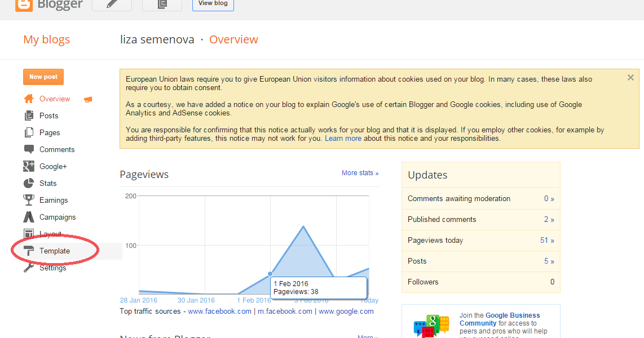Open comments awaiting moderation count 0

tap(549, 198)
